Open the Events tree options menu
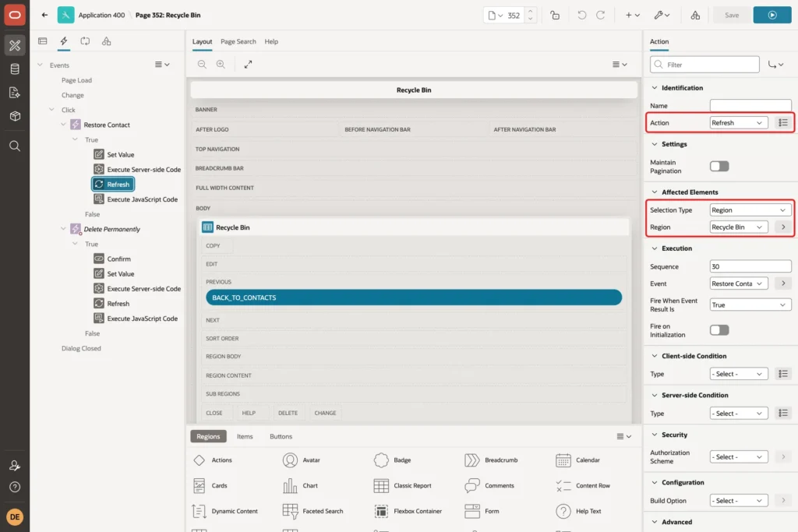Image resolution: width=798 pixels, height=532 pixels. [162, 65]
